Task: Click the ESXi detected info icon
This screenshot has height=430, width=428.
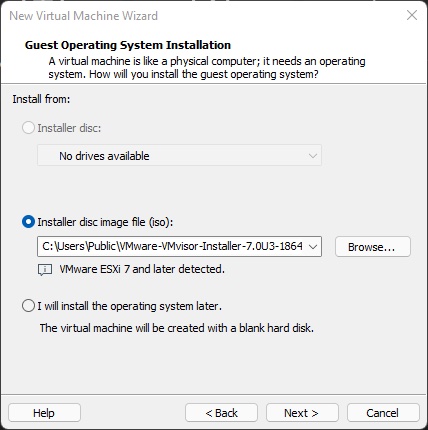Action: point(45,269)
